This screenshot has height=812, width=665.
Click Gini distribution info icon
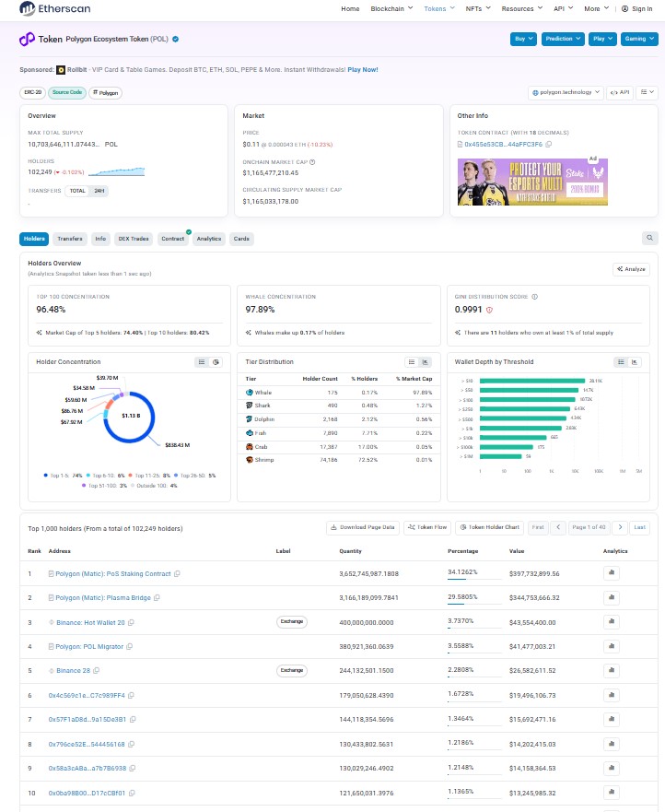tap(534, 297)
